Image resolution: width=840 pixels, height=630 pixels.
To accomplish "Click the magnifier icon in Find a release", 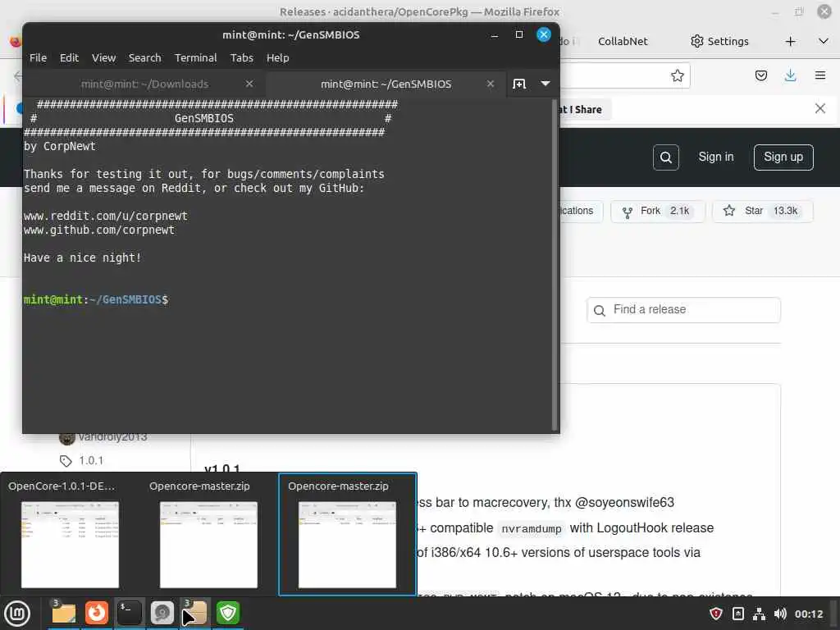I will (600, 311).
